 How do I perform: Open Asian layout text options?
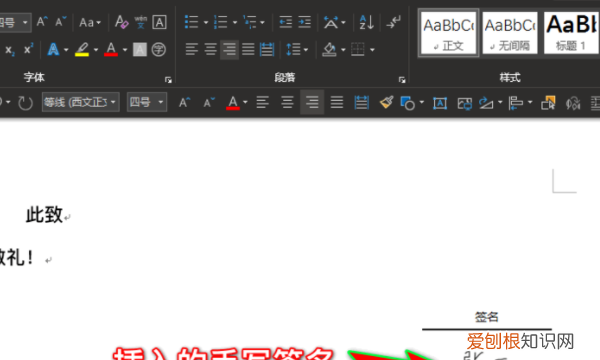point(331,22)
